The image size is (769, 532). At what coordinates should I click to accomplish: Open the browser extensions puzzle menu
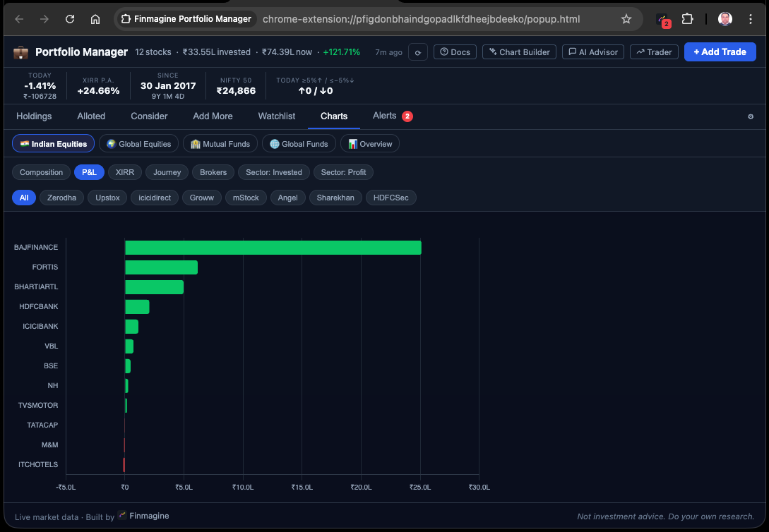pyautogui.click(x=688, y=19)
